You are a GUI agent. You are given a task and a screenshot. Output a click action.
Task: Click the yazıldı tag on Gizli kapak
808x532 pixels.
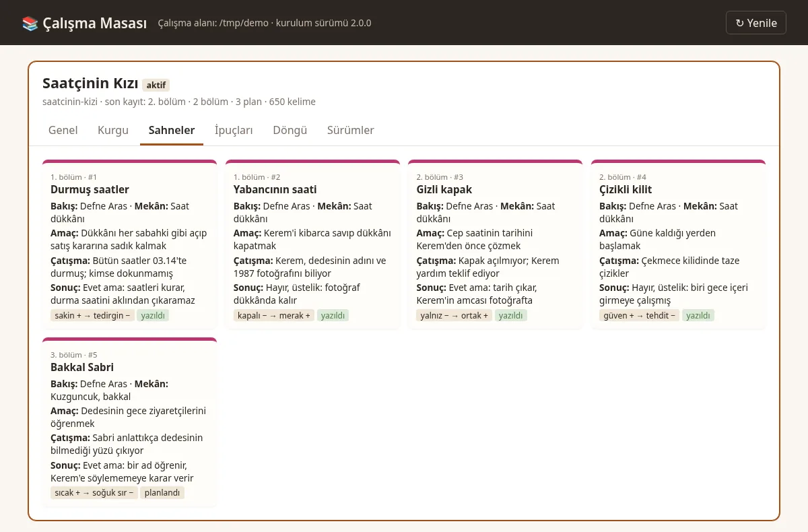coord(511,315)
